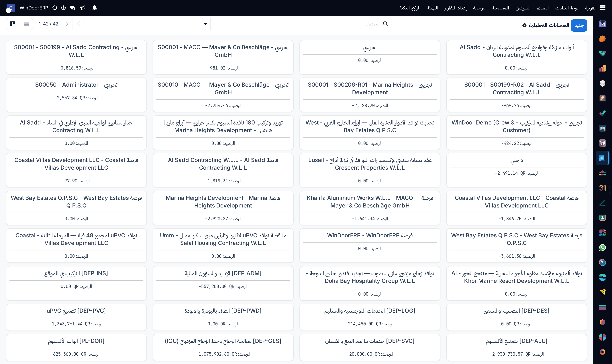Open the highlighted Invoicing dollar app icon
This screenshot has width=612, height=364.
click(602, 158)
